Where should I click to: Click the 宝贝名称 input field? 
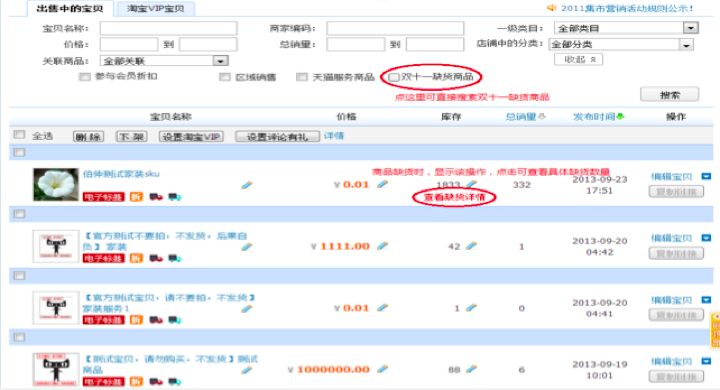[x=169, y=28]
